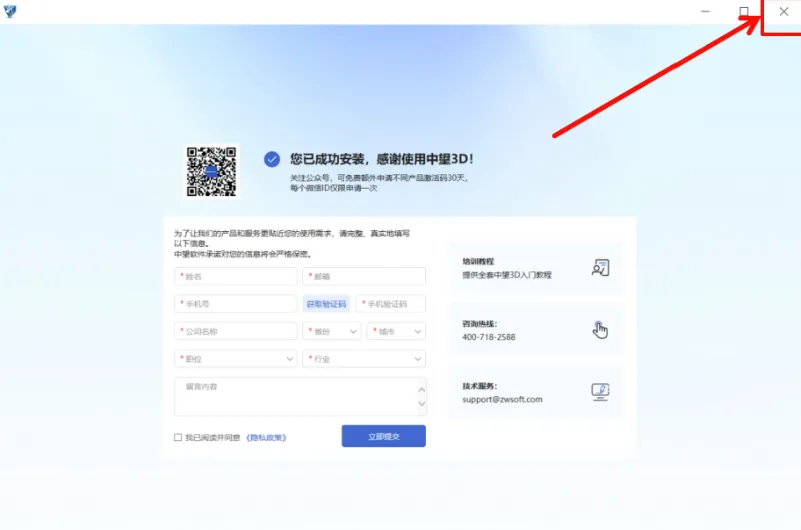The height and width of the screenshot is (530, 801).
Task: Expand the 行业 dropdown
Action: [364, 359]
